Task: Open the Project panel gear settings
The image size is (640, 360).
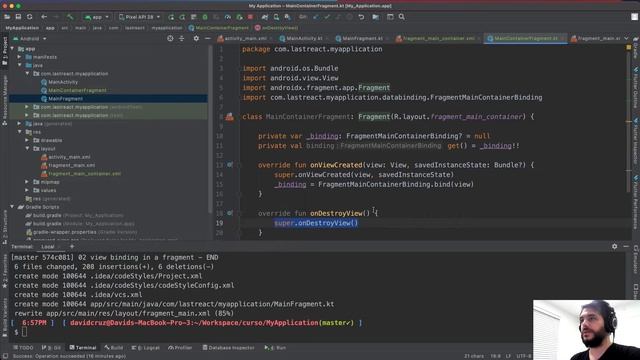Action: 196,38
